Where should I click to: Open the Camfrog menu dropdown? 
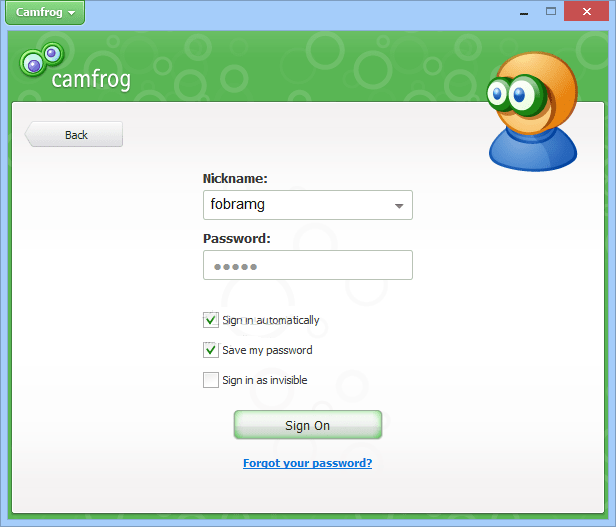45,13
